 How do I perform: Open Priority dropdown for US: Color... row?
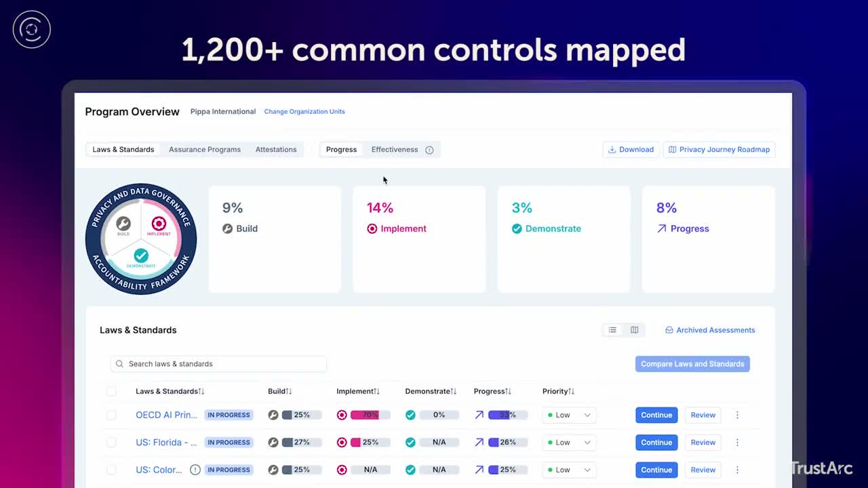coord(569,470)
